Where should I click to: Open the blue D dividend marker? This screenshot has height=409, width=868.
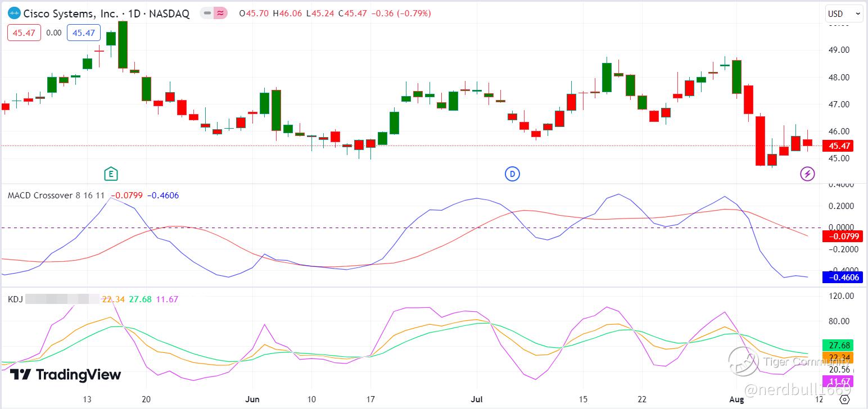512,174
